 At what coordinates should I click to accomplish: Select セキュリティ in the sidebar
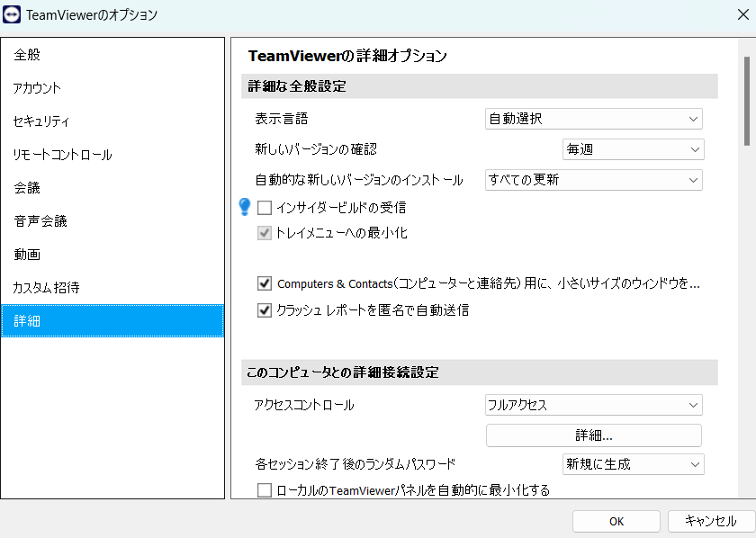point(112,121)
